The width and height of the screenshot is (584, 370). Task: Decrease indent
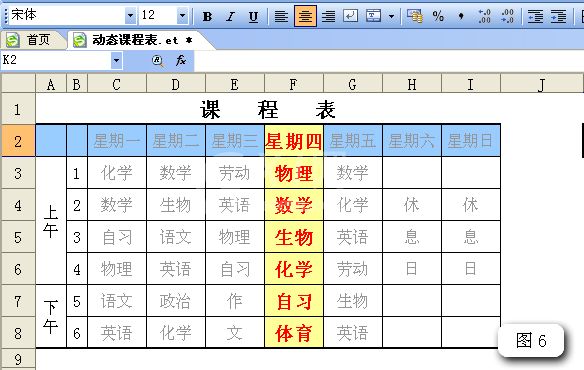tap(535, 16)
